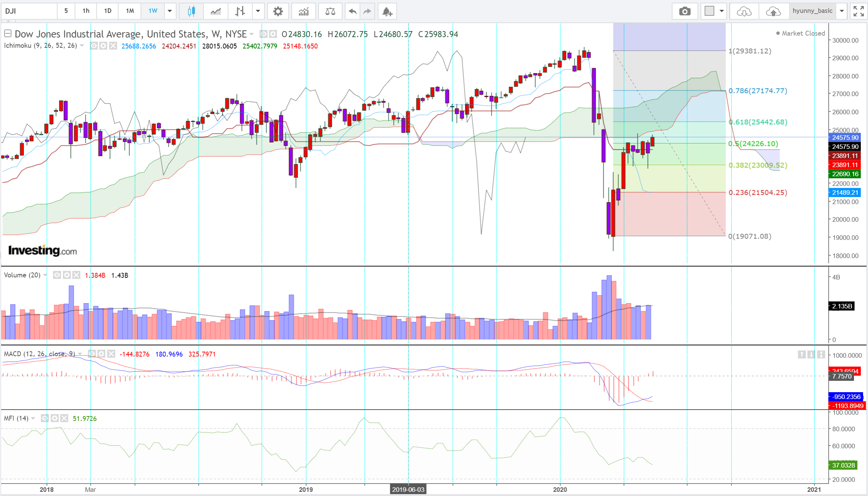Toggle MFI (14) indicator visibility eye
Screen dimensions: 868x496
coord(45,418)
